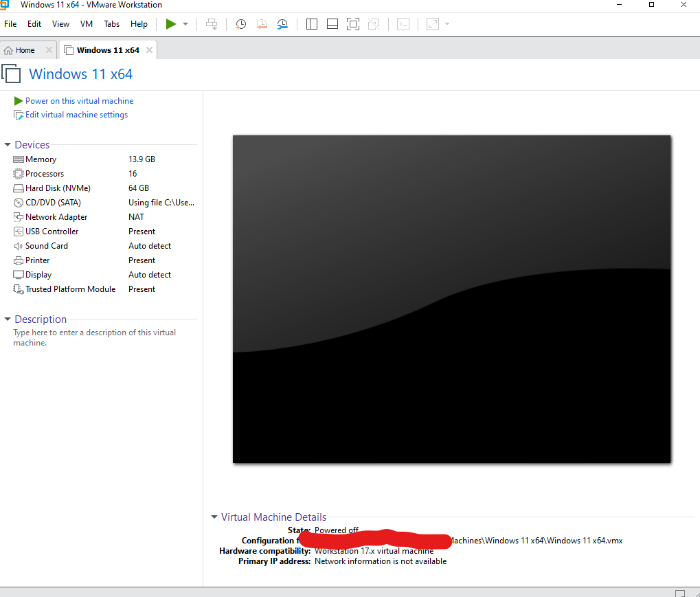Enter full screen mode icon
The height and width of the screenshot is (597, 700).
[352, 24]
